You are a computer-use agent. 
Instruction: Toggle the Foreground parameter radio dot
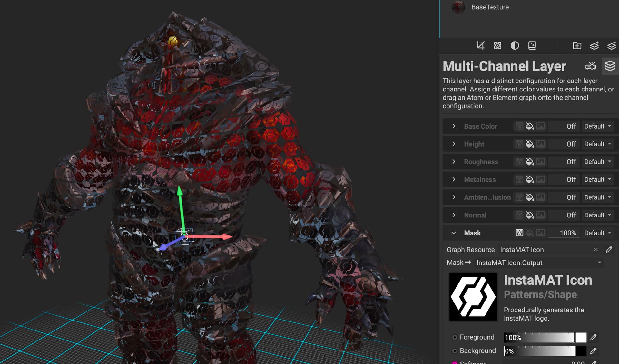click(455, 337)
